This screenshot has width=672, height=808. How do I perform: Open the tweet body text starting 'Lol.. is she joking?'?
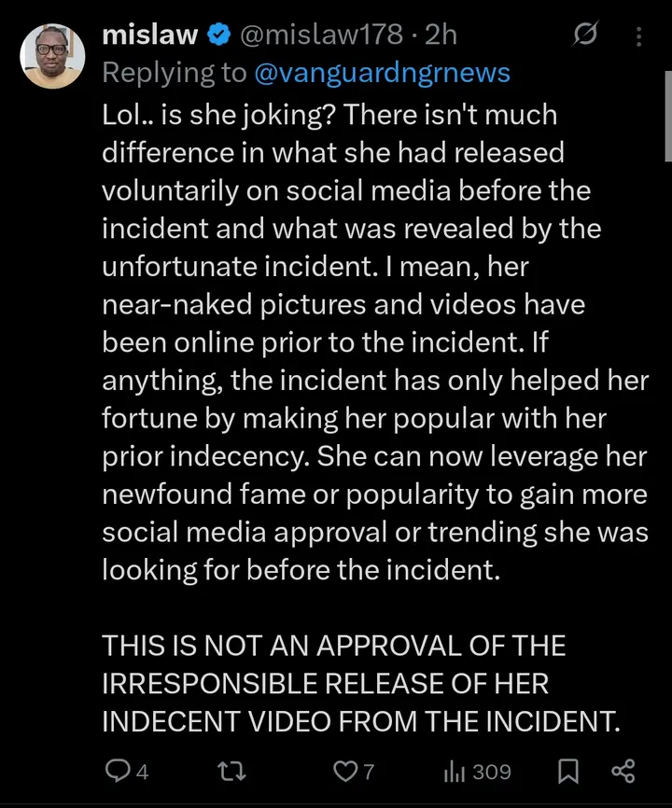point(375,342)
